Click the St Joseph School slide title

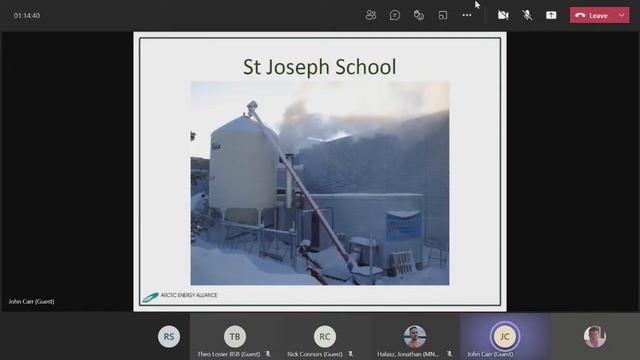coord(320,67)
